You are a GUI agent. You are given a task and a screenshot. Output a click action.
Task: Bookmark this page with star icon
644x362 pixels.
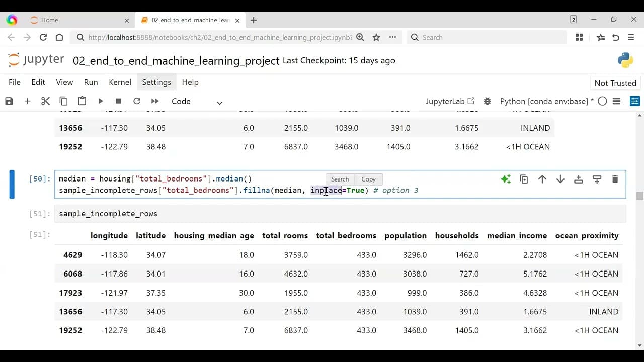(x=376, y=37)
